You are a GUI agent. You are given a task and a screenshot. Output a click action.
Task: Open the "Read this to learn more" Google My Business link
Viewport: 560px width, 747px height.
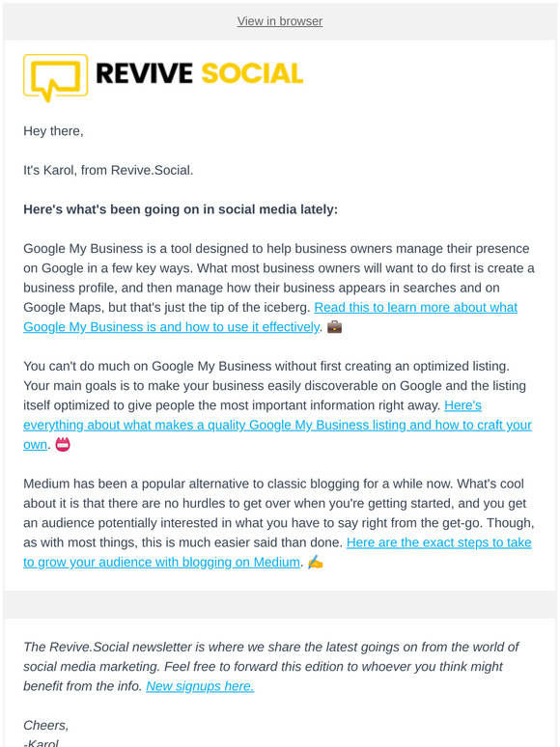pos(270,318)
